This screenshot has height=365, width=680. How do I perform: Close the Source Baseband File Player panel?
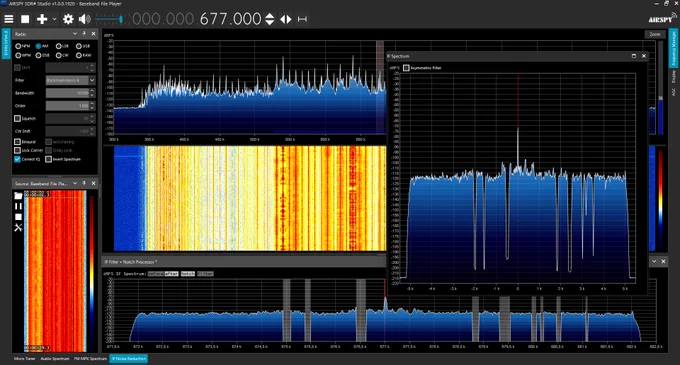click(x=93, y=183)
